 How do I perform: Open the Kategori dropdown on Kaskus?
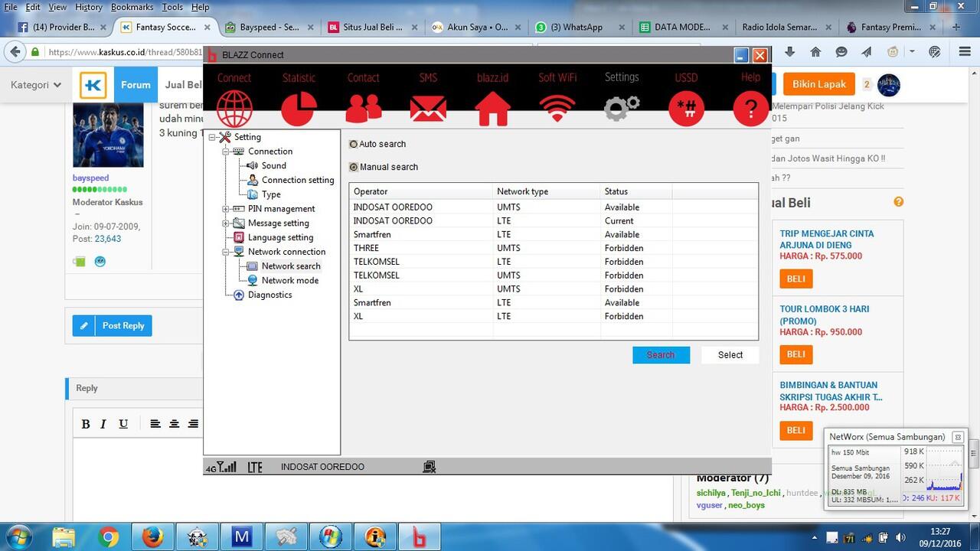pyautogui.click(x=35, y=85)
